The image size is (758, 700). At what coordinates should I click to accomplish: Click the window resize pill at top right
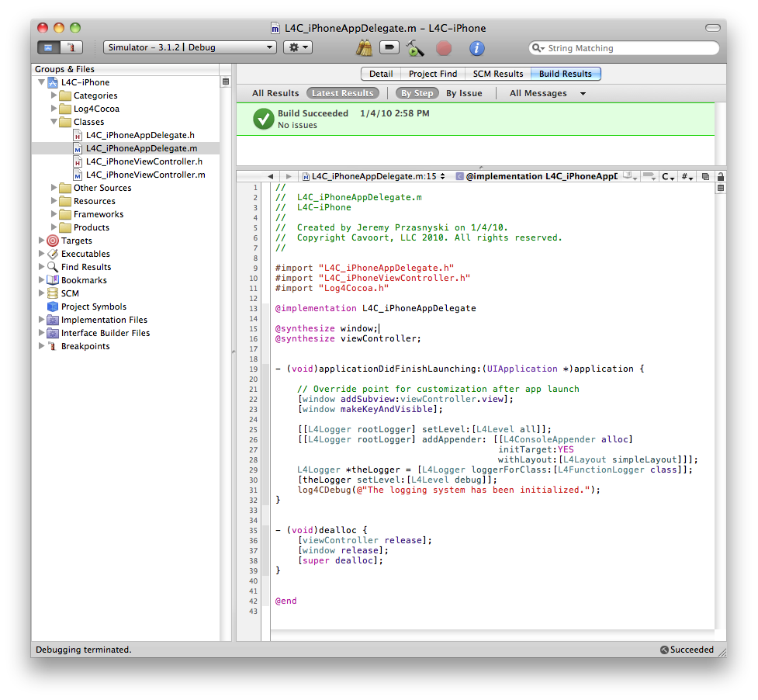click(712, 28)
